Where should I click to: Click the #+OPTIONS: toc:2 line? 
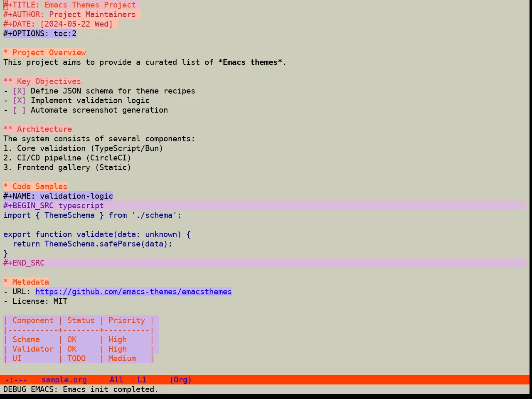[40, 34]
